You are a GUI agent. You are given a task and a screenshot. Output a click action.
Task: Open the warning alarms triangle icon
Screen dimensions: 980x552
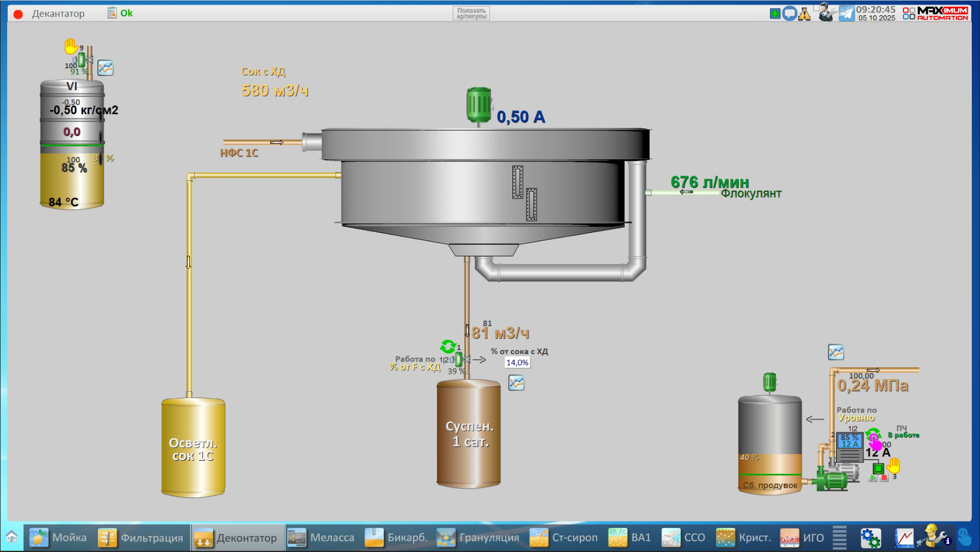[804, 14]
